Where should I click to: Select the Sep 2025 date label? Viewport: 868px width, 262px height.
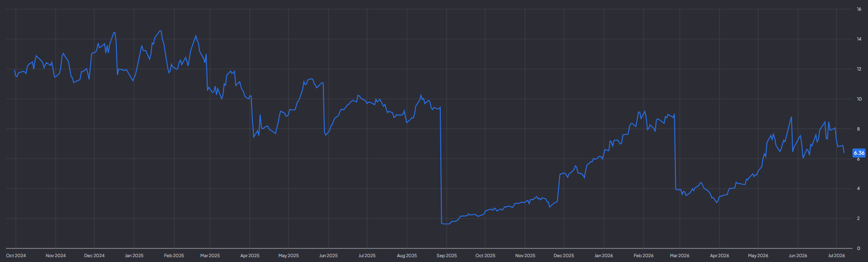point(447,256)
